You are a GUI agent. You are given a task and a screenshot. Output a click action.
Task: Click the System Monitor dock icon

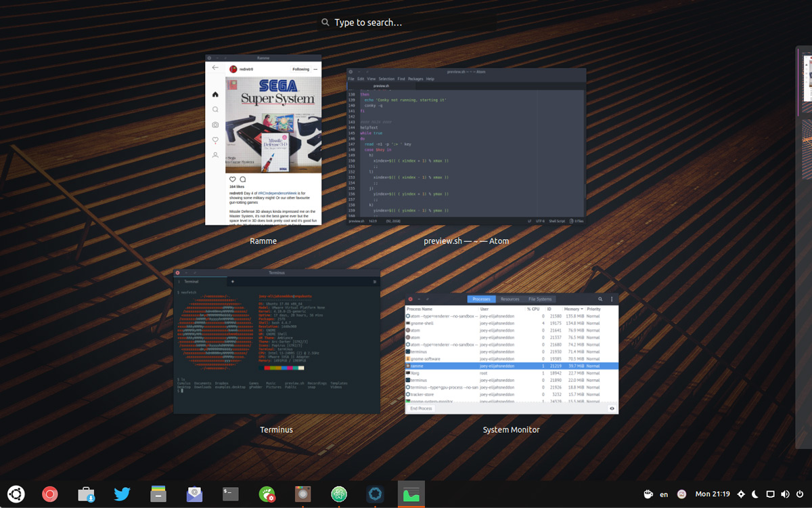coord(411,494)
